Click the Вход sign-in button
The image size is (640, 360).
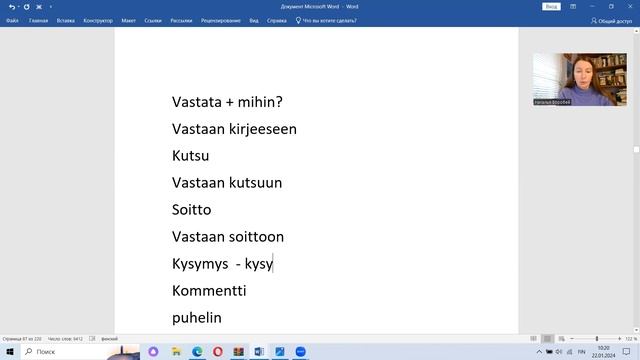click(551, 7)
